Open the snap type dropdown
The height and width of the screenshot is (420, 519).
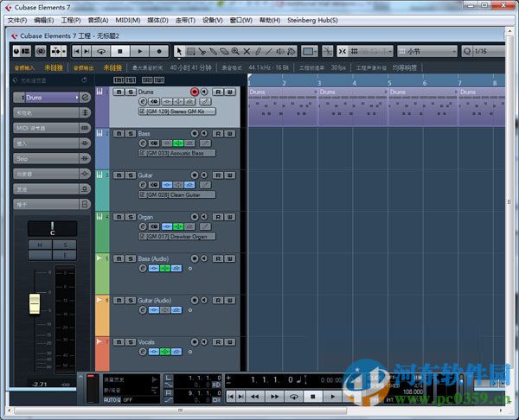pos(373,51)
